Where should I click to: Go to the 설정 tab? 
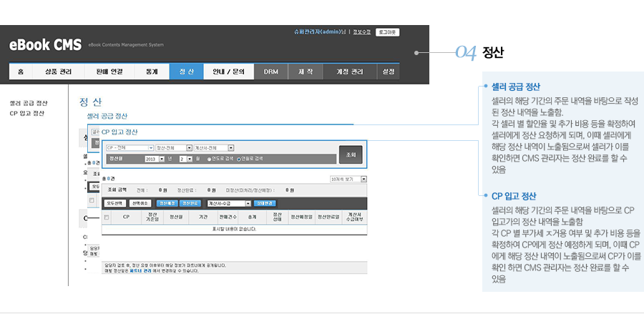(389, 72)
